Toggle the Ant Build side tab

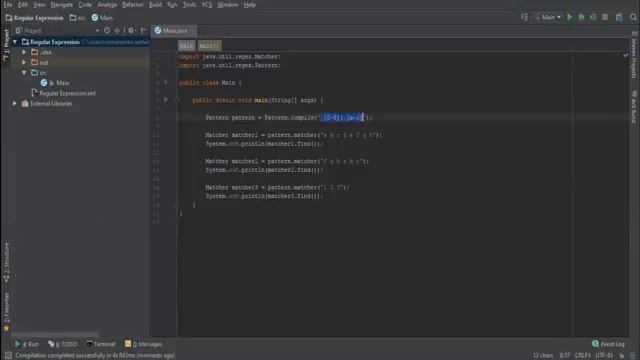634,107
